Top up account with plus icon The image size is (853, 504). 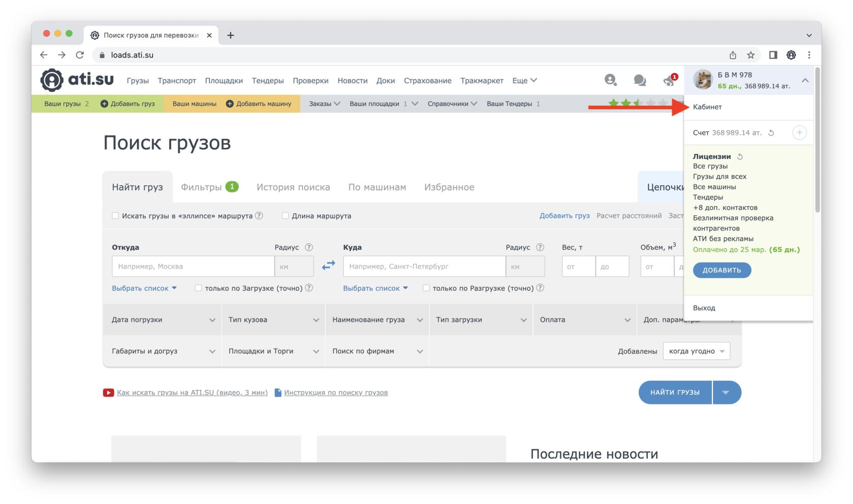tap(799, 132)
